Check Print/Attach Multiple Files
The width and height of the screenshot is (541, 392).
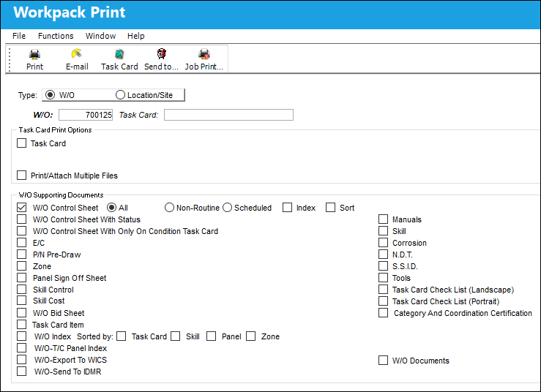tap(21, 175)
